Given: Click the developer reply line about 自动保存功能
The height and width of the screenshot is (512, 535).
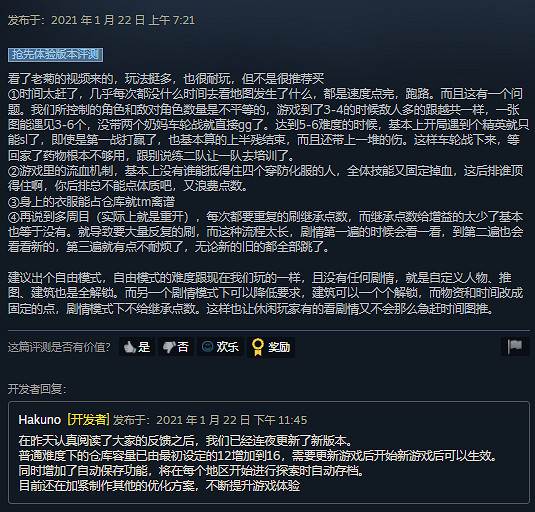Looking at the screenshot, I should (x=191, y=471).
